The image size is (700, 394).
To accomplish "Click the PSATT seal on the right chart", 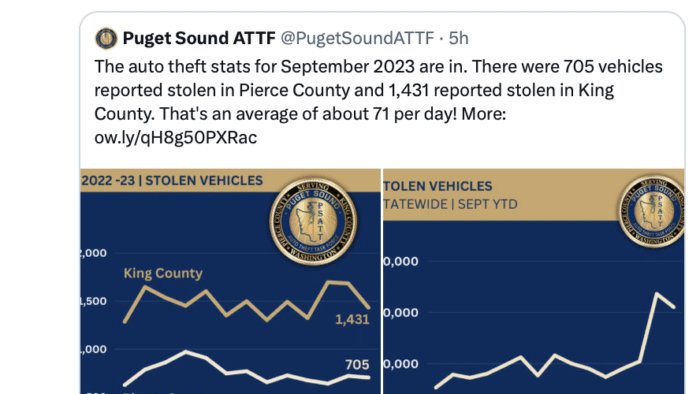I will point(652,211).
